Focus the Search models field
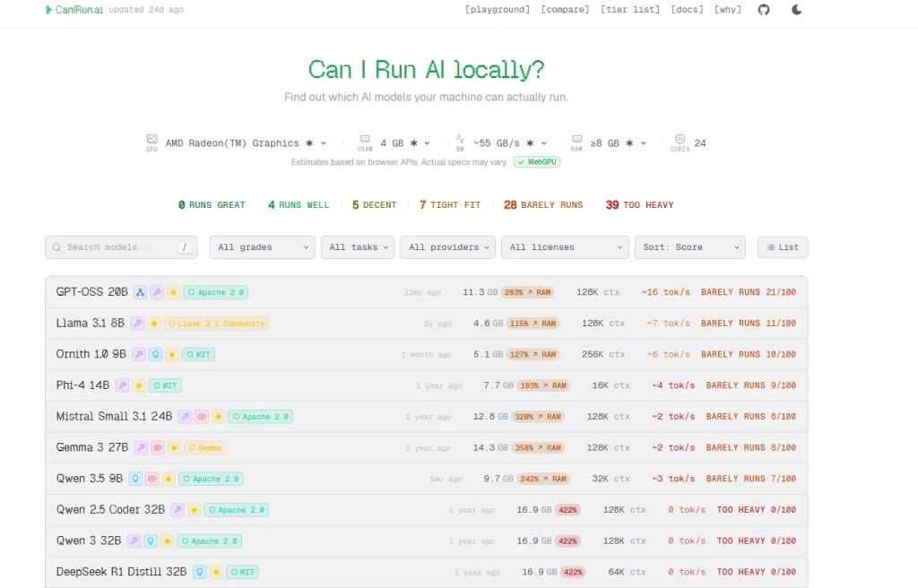The image size is (918, 588). [121, 247]
